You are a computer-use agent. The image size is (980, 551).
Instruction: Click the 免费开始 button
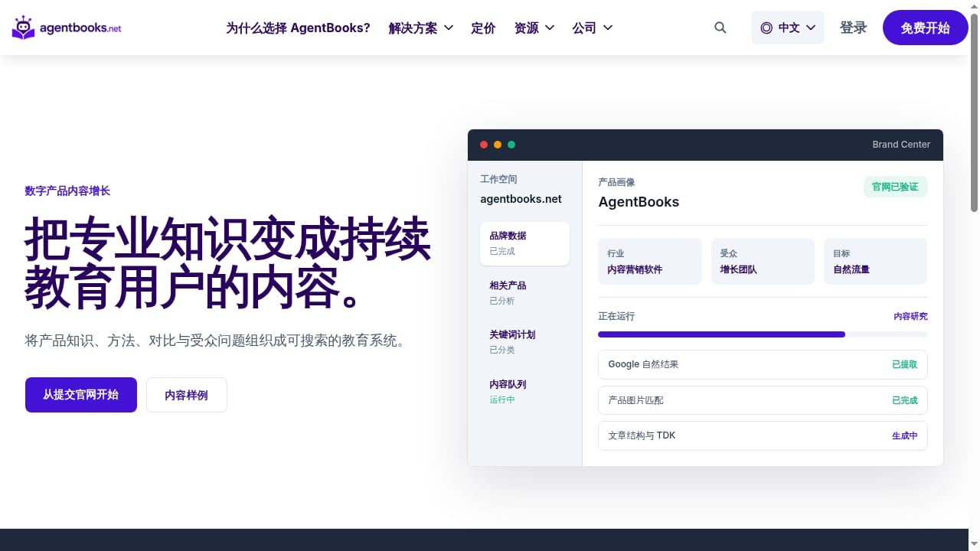926,28
